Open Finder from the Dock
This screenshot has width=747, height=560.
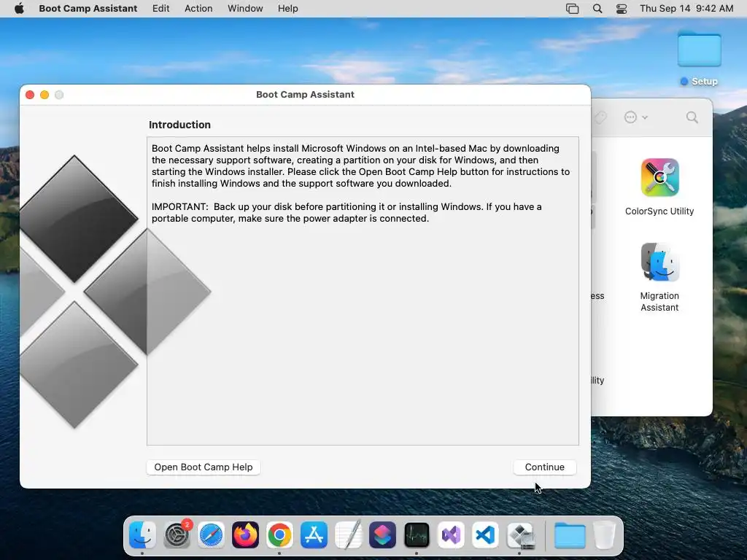pyautogui.click(x=142, y=534)
